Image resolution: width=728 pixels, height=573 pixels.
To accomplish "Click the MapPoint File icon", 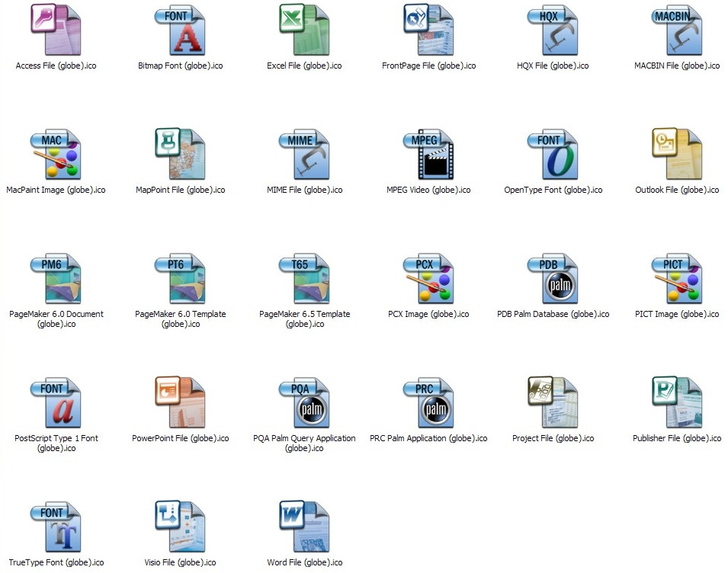I will (180, 154).
